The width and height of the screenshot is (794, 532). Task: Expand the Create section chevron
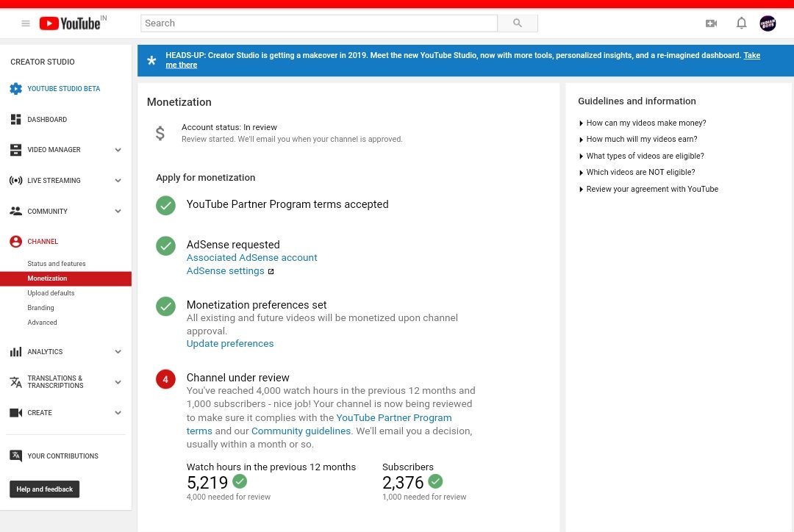pyautogui.click(x=118, y=412)
